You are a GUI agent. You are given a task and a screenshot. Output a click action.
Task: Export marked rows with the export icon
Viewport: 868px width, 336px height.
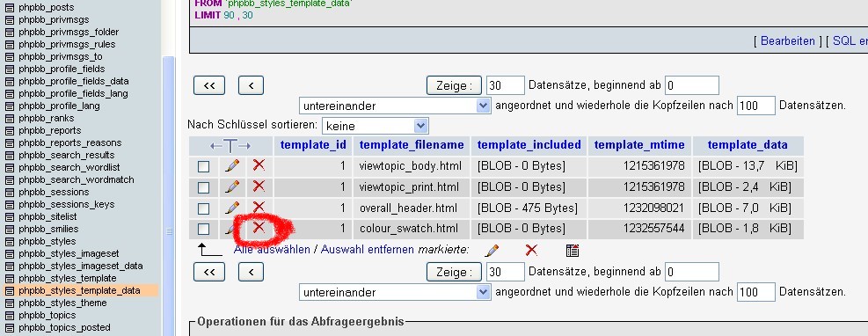tap(573, 250)
